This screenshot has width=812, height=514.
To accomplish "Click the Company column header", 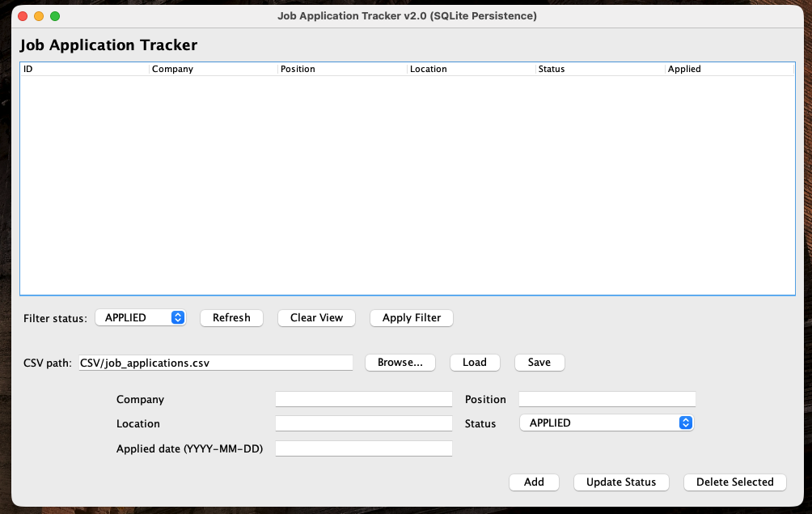I will [x=214, y=69].
